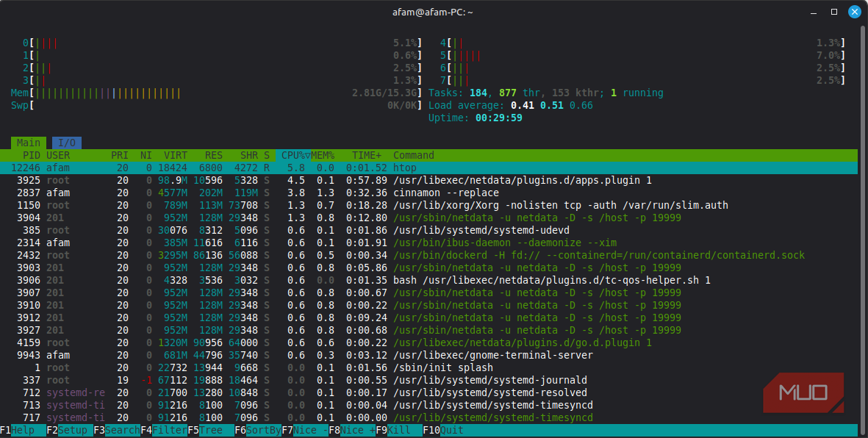868x438 pixels.
Task: Select the gnome-terminal-server process row
Action: (x=429, y=355)
